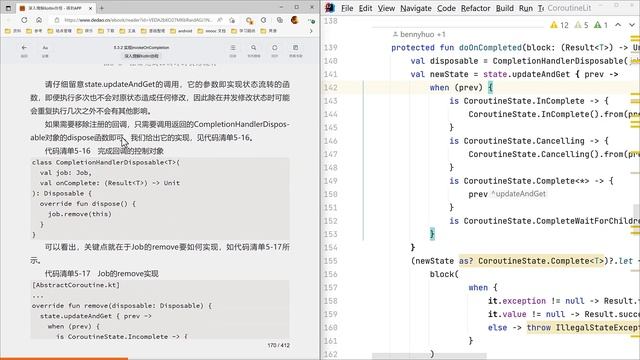Open the Navigate menu in IntelliJ
Screen dimensions: 640x360
(416, 8)
